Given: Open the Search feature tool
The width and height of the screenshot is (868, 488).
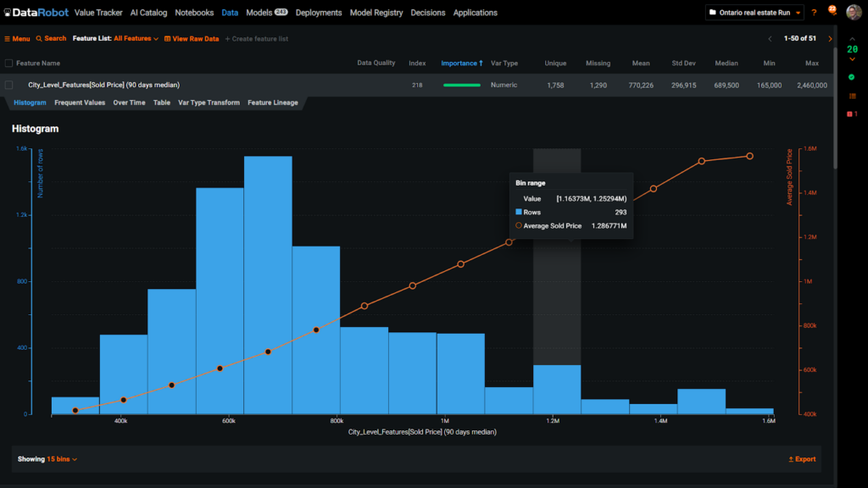Looking at the screenshot, I should pyautogui.click(x=50, y=38).
